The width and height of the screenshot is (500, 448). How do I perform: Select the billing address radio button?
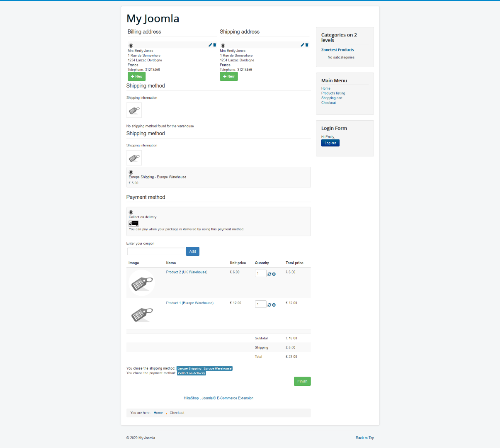coord(131,46)
